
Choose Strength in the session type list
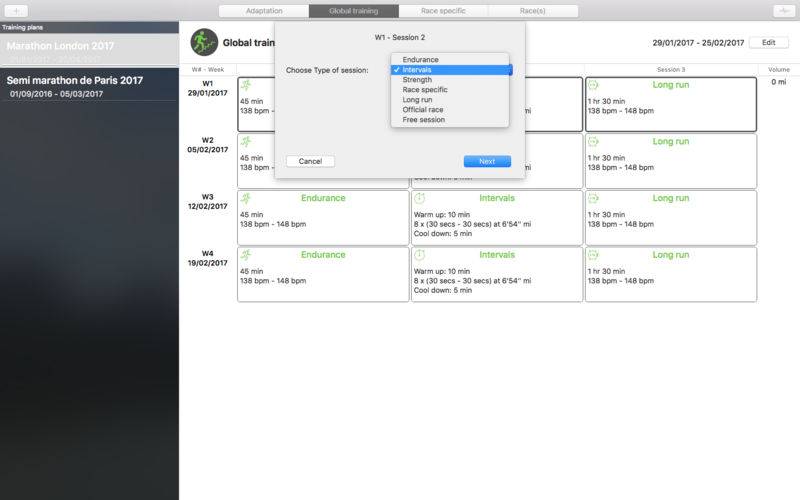point(450,80)
